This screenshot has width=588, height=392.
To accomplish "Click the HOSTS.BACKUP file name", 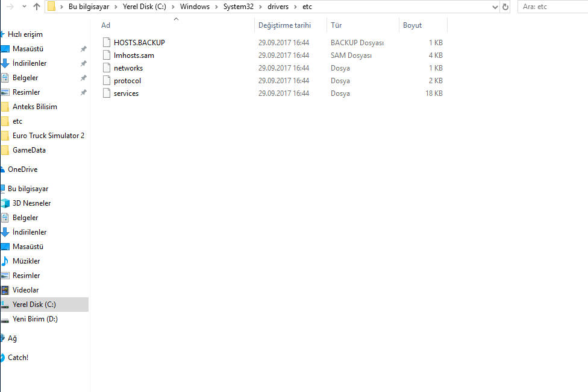I will click(139, 43).
